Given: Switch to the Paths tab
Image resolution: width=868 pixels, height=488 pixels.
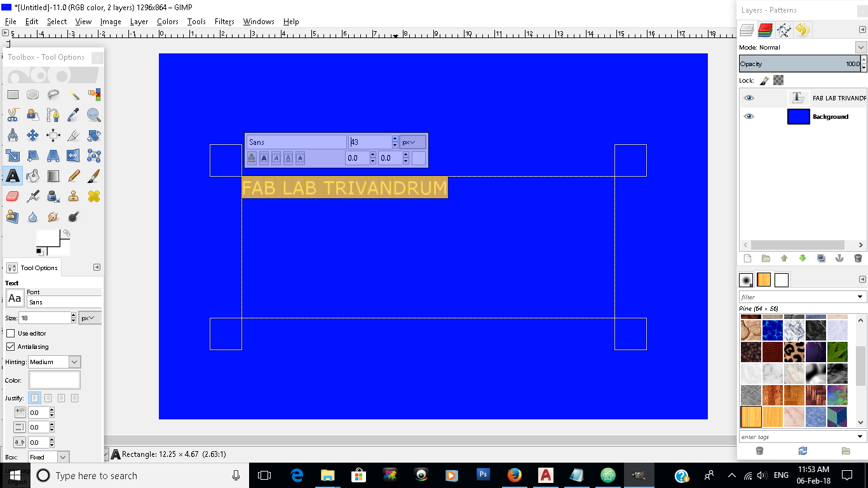Looking at the screenshot, I should pos(784,29).
